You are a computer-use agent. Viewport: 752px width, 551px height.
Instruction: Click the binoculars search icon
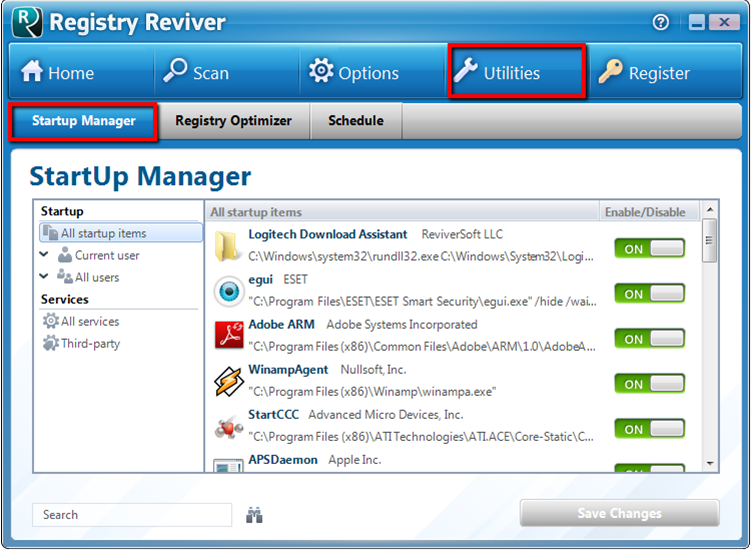click(254, 515)
